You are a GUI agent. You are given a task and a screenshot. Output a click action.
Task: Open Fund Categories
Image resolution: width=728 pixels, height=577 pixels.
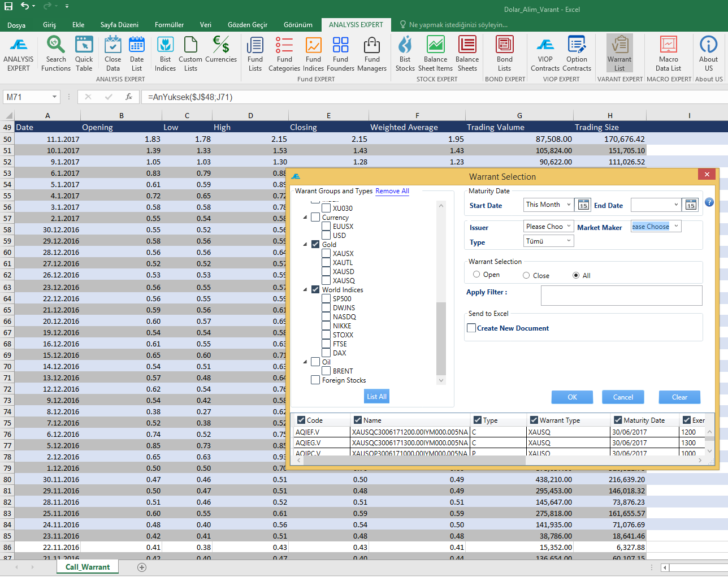[x=284, y=54]
